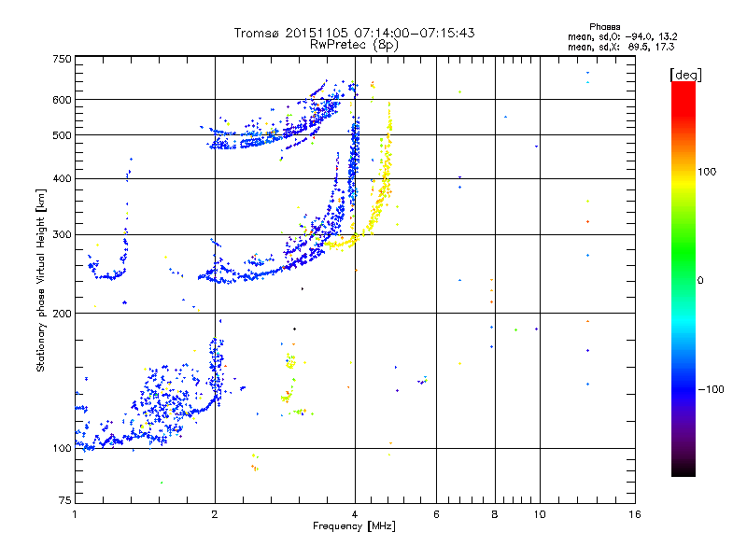747x560 pixels.
Task: Click the "mean, sd,O: -94.0, 13.2" line
Action: click(x=622, y=36)
